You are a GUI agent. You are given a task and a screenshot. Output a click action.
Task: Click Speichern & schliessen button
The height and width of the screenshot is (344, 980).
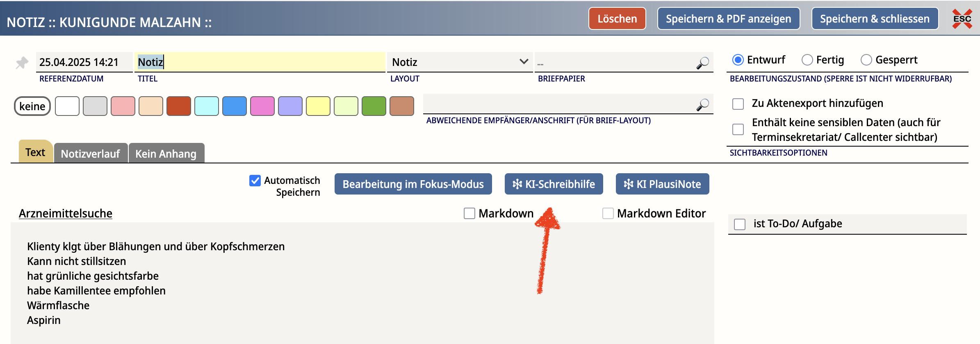(875, 19)
